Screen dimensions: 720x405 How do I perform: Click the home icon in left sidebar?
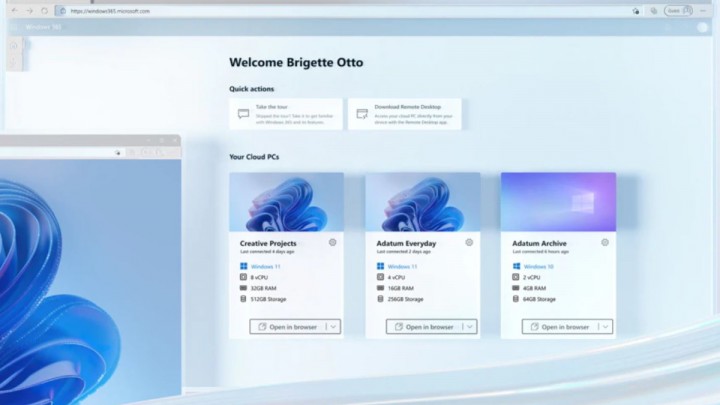[x=14, y=45]
